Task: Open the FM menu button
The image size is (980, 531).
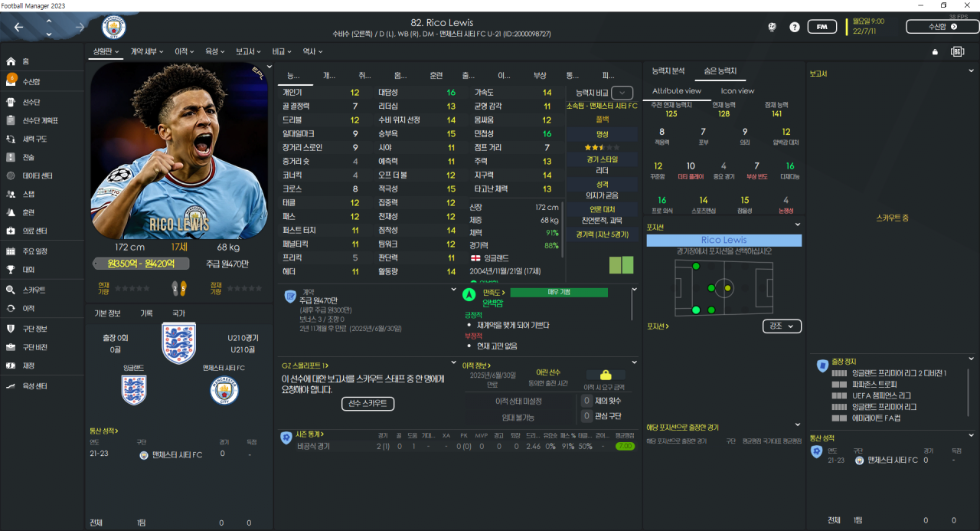Action: pos(822,27)
